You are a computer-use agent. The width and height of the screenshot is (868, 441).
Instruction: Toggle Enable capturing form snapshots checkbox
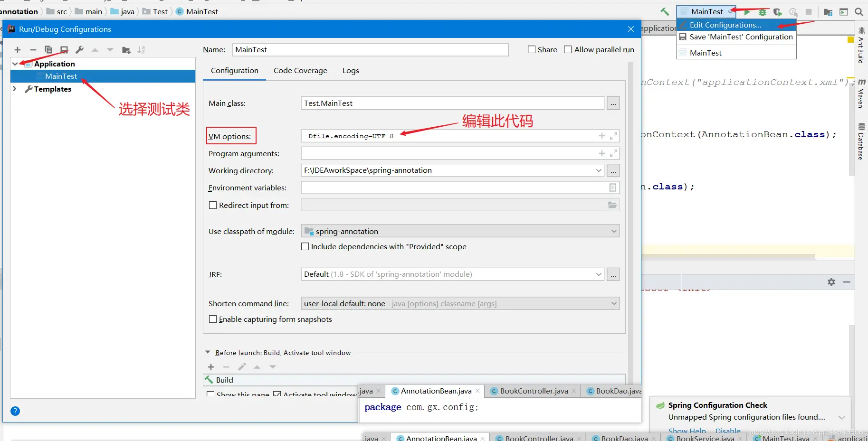(213, 319)
